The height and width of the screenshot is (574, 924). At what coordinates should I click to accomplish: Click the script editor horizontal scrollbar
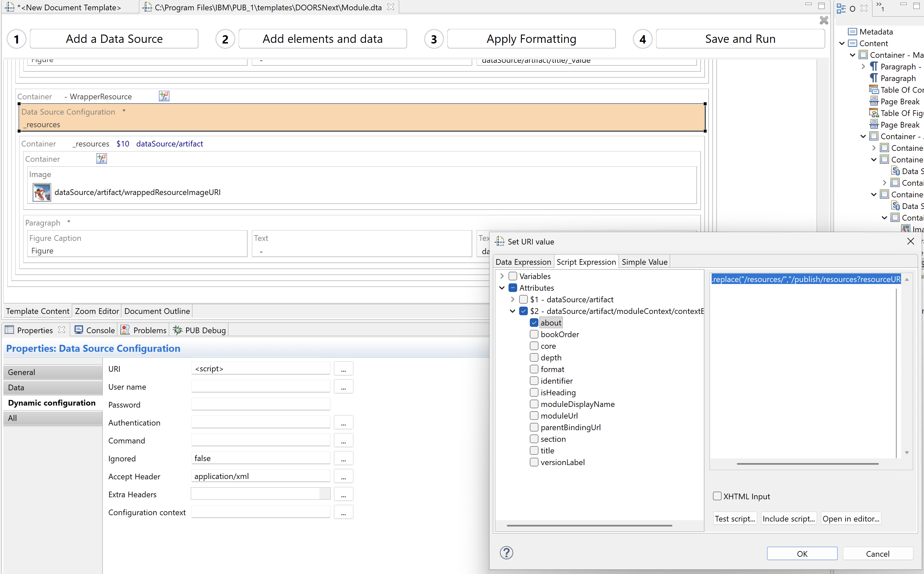coord(807,463)
